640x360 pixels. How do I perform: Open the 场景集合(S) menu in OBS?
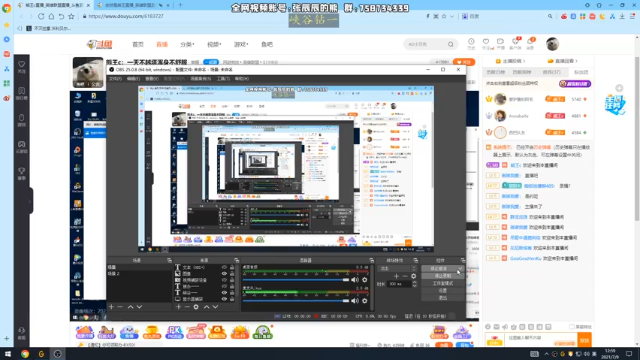(200, 79)
